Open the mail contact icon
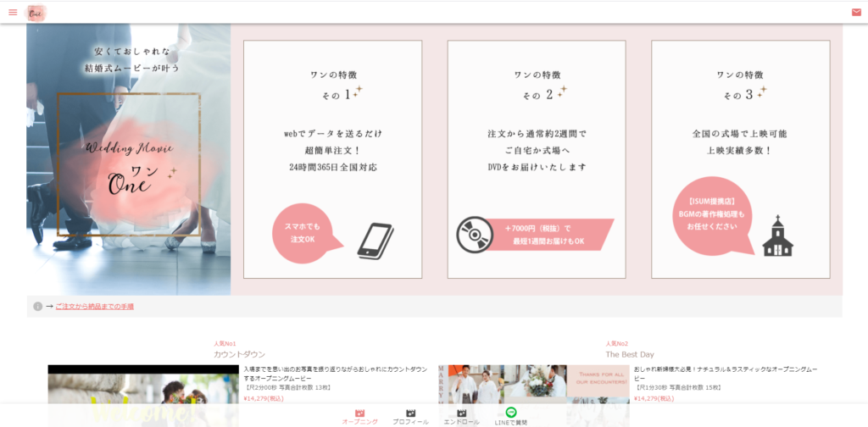Image resolution: width=868 pixels, height=427 pixels. (x=856, y=12)
